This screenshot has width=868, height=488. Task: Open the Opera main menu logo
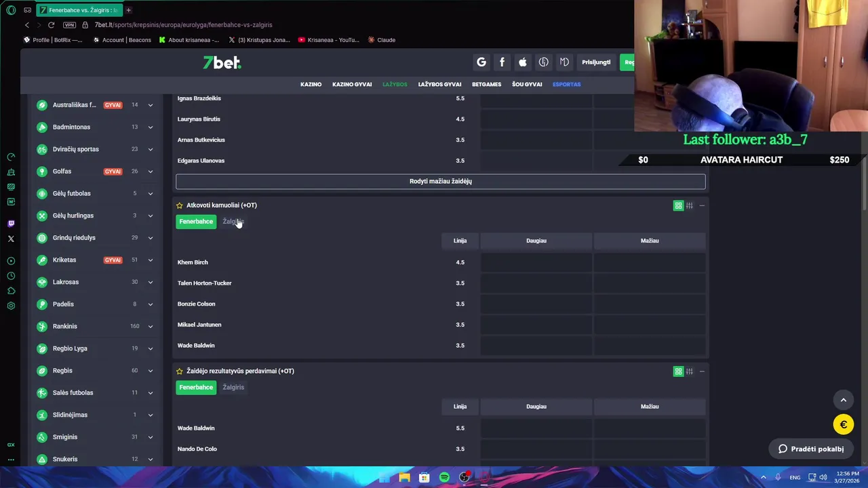point(11,10)
